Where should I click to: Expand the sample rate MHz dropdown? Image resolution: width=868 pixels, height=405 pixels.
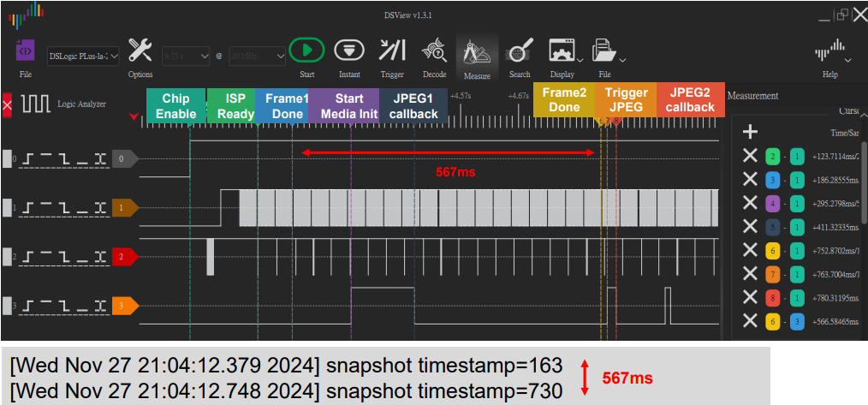(x=257, y=56)
